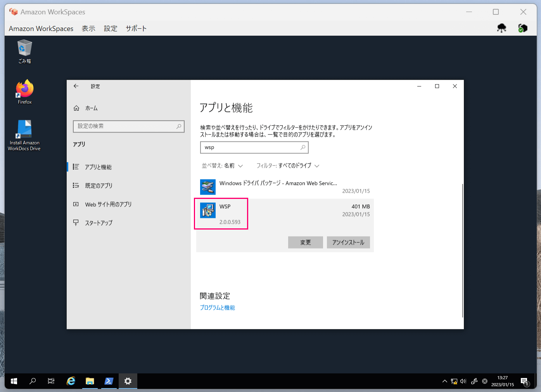This screenshot has width=541, height=392.
Task: Click the WorkSpaces connection health check icon
Action: (522, 28)
